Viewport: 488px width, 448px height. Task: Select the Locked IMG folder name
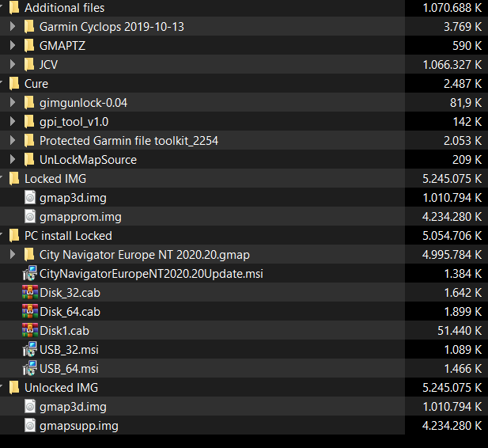[55, 179]
